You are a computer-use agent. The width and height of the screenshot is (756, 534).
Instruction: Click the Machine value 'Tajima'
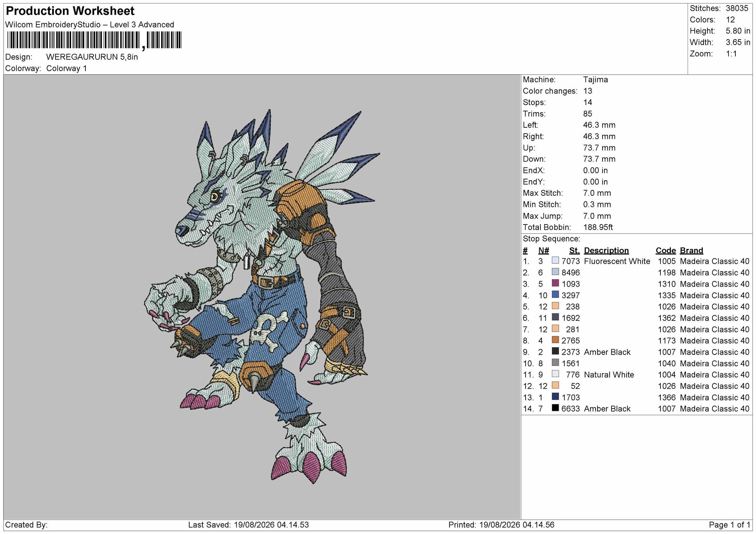(x=596, y=80)
